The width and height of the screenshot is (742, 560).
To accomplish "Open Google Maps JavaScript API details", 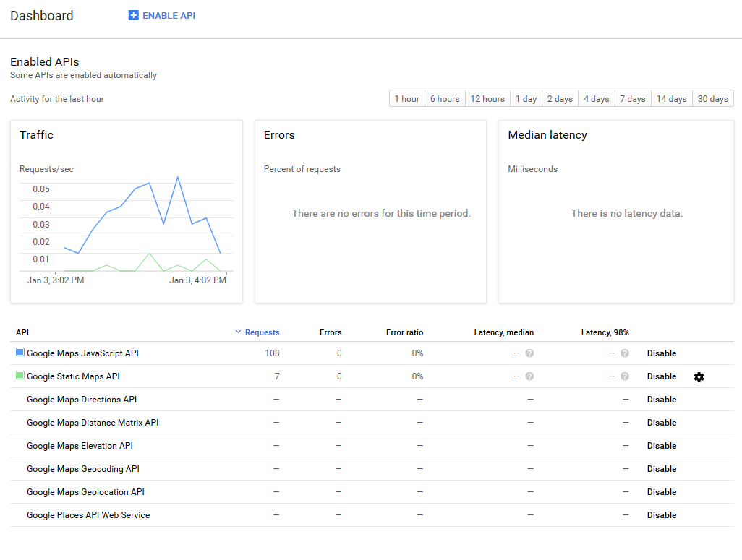I will [x=83, y=353].
